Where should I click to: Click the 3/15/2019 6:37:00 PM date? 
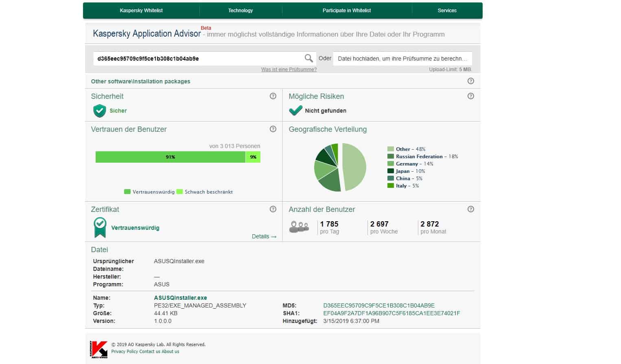(351, 321)
